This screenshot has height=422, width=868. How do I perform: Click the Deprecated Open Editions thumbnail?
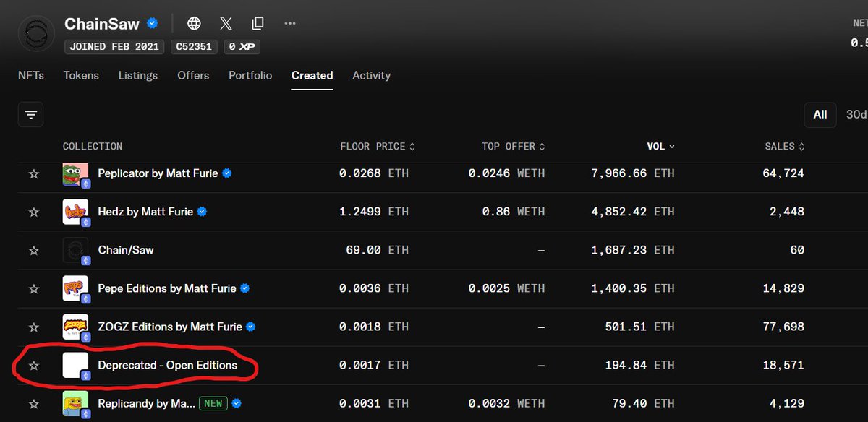(x=75, y=366)
